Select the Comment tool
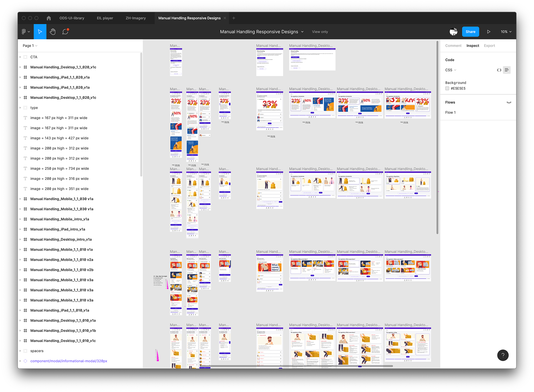Image resolution: width=534 pixels, height=392 pixels. [x=65, y=32]
